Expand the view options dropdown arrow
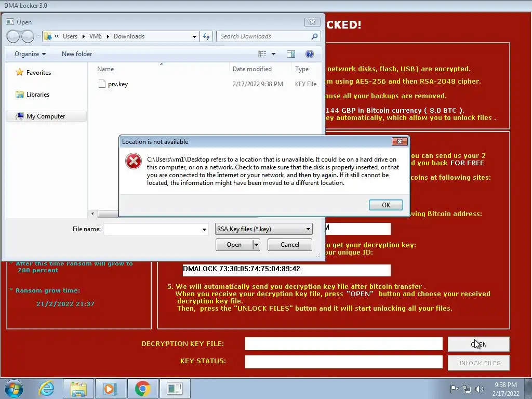Screen dimensions: 532x399 click(x=273, y=54)
